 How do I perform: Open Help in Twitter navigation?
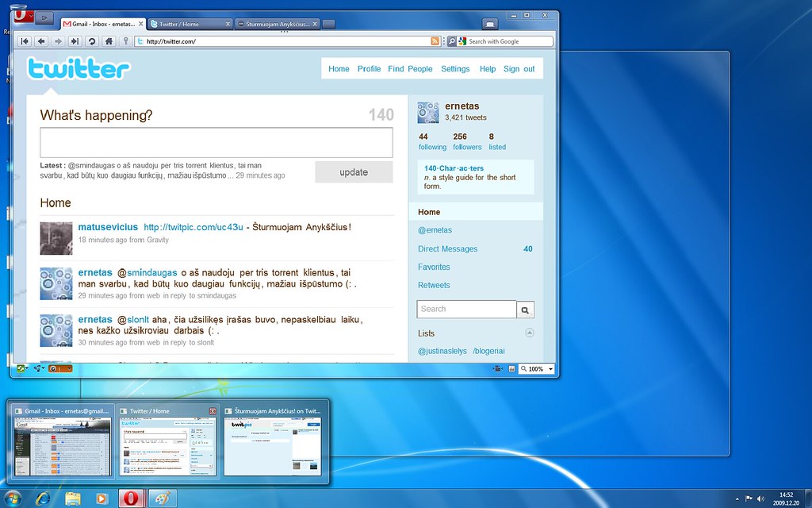click(488, 69)
